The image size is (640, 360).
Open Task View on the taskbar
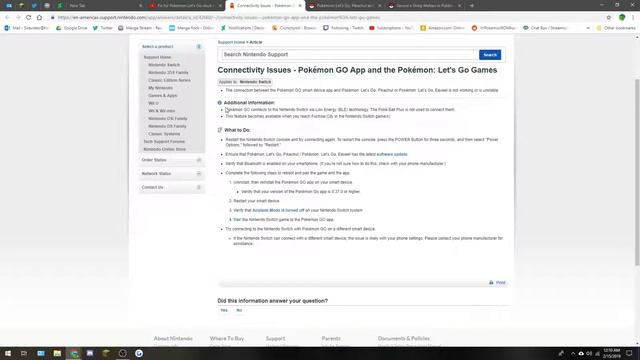pos(24,353)
